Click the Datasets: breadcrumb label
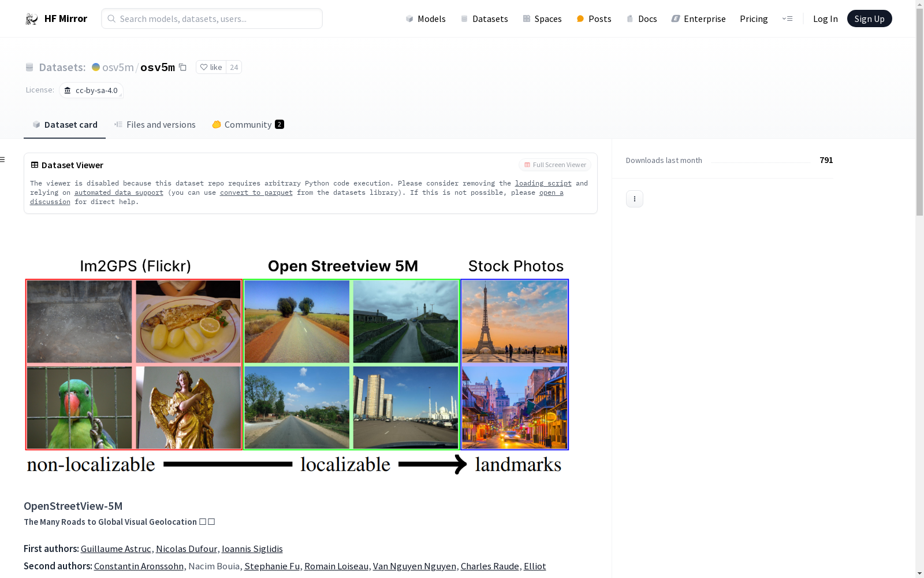 point(62,67)
